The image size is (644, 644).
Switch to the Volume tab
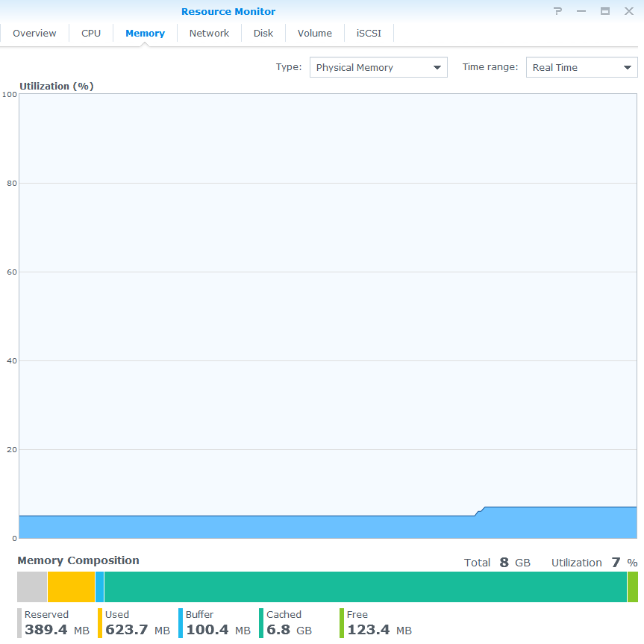pyautogui.click(x=314, y=34)
